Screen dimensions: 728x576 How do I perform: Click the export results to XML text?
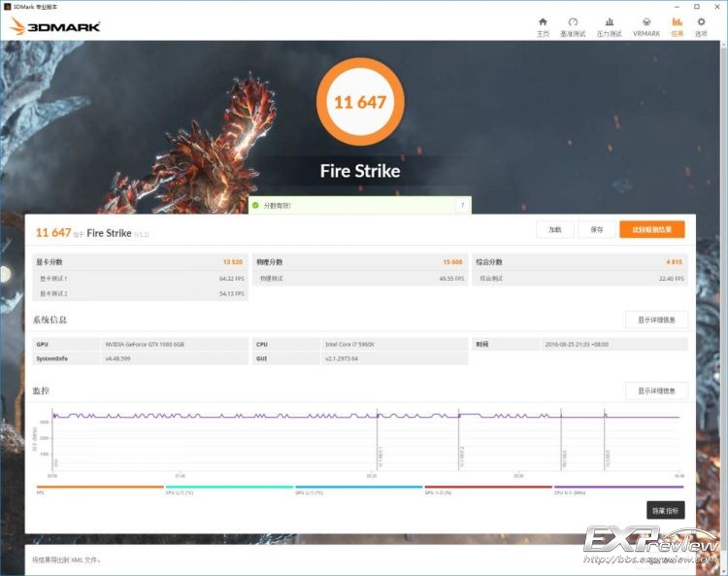pos(66,559)
